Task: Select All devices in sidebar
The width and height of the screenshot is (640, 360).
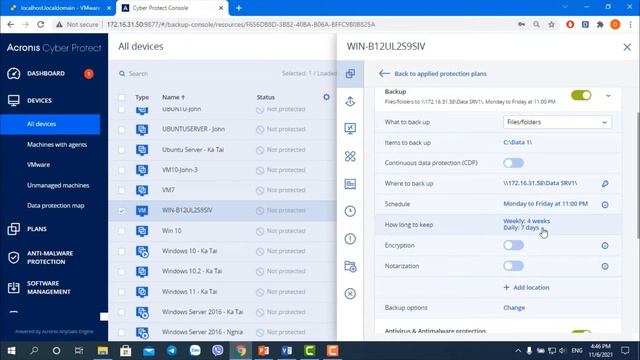Action: pyautogui.click(x=50, y=124)
